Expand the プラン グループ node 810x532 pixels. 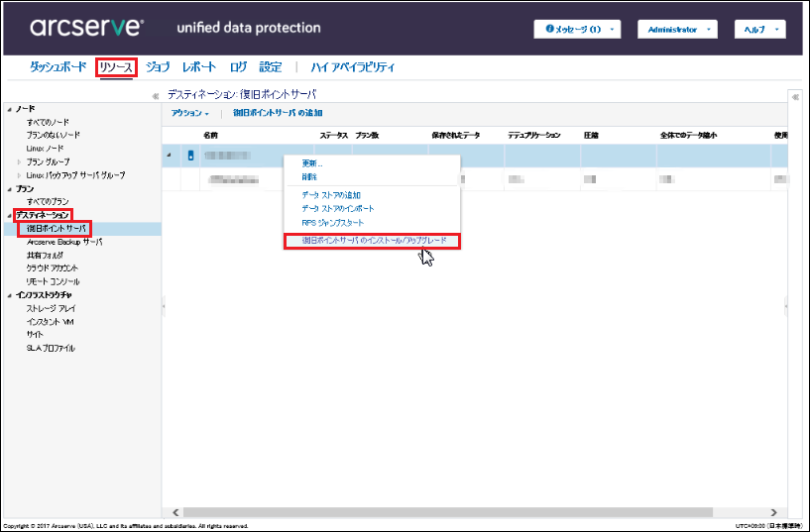point(20,162)
